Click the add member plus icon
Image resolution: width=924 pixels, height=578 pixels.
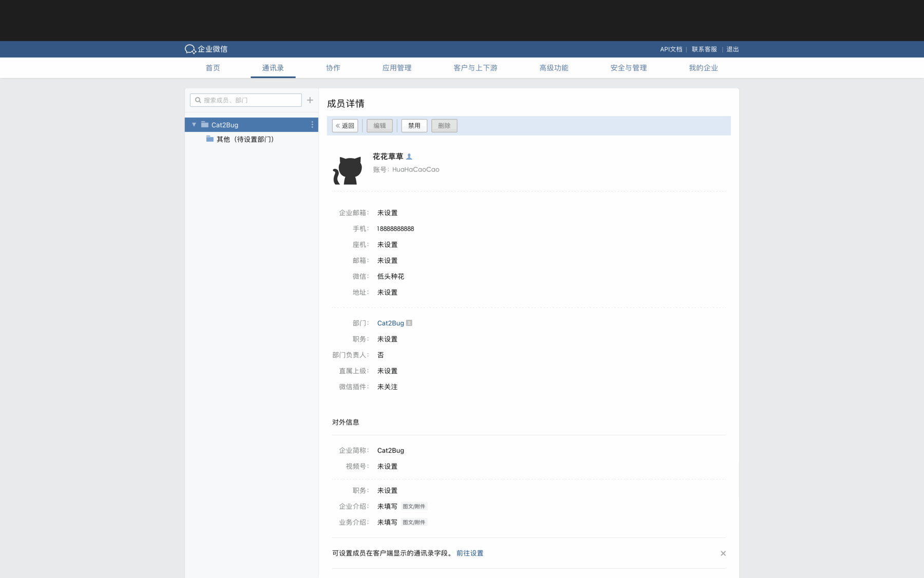[310, 100]
